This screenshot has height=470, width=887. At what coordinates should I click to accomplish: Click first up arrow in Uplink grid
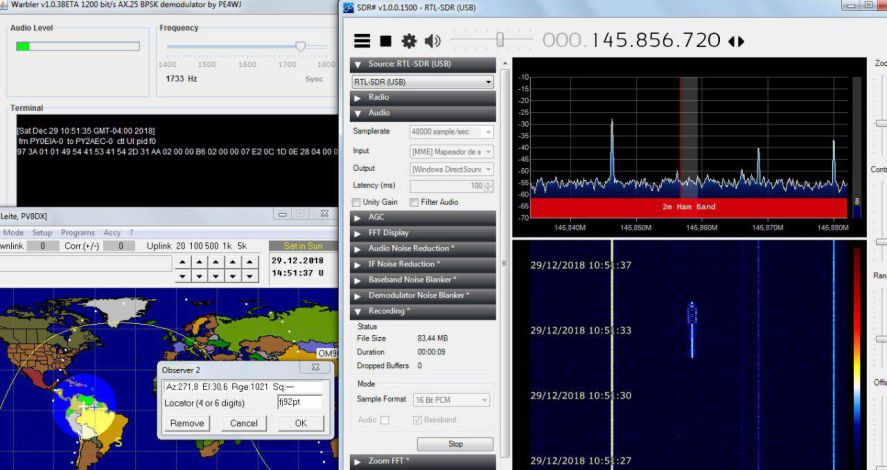182,262
